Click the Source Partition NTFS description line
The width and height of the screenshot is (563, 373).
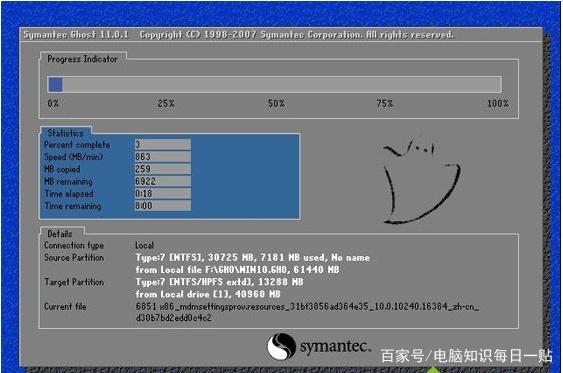(252, 258)
